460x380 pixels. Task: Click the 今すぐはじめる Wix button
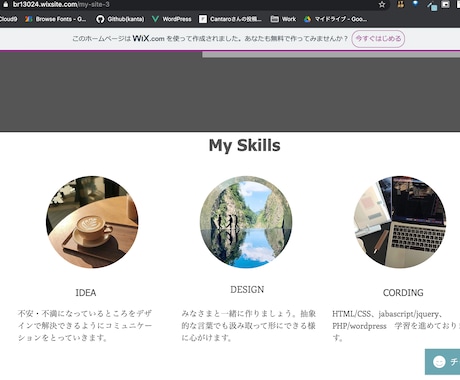378,39
